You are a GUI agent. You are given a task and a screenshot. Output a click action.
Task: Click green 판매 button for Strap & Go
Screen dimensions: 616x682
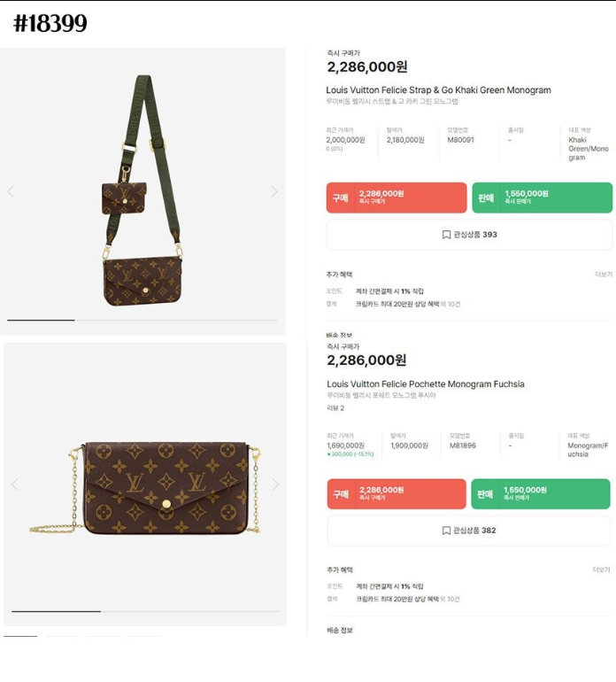pyautogui.click(x=542, y=198)
